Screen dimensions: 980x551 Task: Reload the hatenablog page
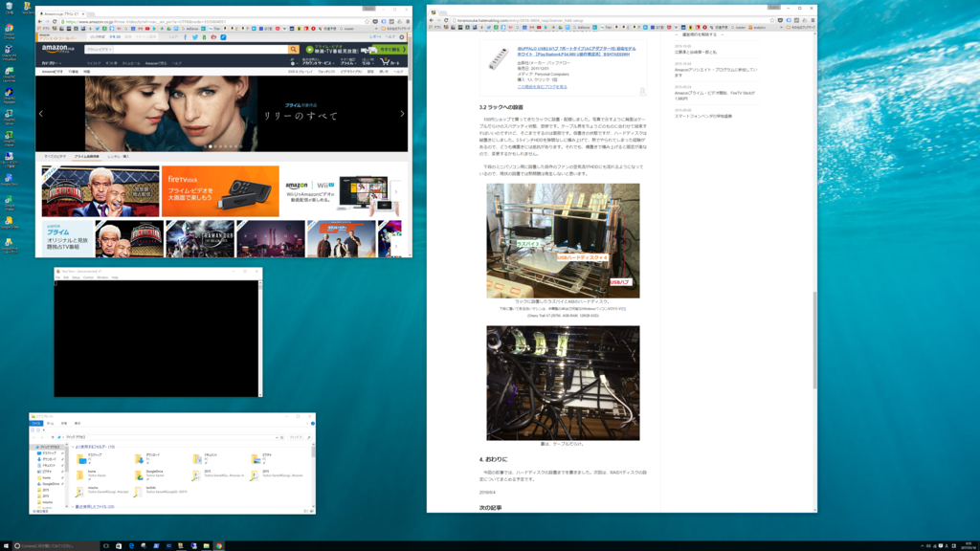point(446,21)
